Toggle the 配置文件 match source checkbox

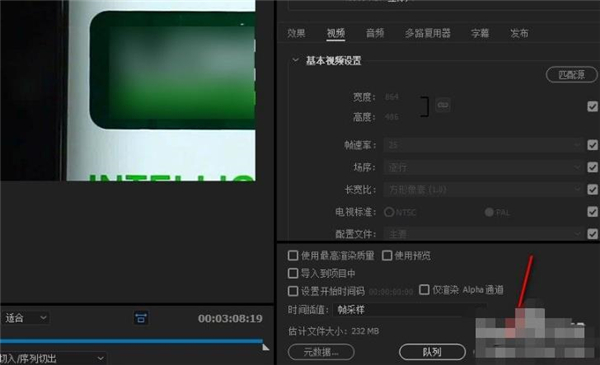[592, 233]
